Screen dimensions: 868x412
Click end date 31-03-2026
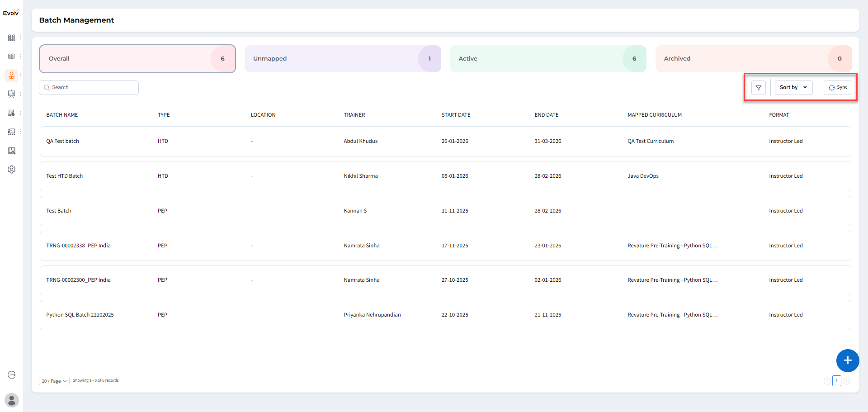pos(548,141)
